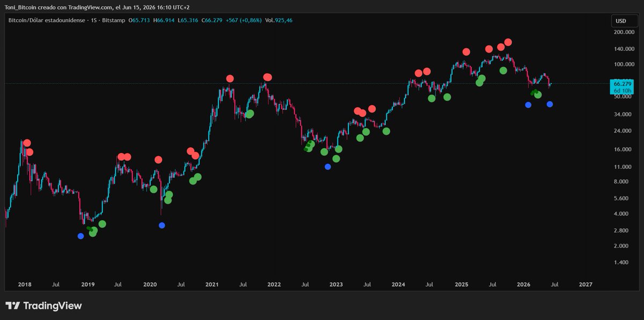
Task: Click the 24.000 price axis label
Action: [x=623, y=130]
